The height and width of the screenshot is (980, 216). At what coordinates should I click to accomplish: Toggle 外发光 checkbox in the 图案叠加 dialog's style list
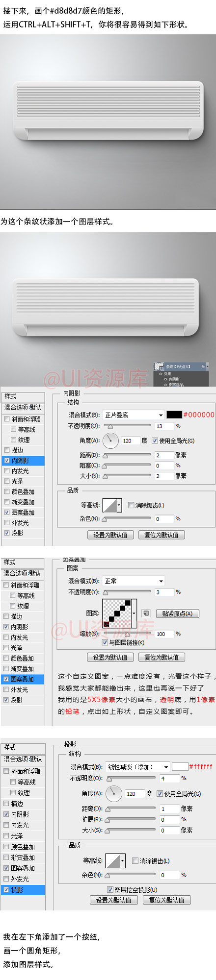click(x=6, y=690)
